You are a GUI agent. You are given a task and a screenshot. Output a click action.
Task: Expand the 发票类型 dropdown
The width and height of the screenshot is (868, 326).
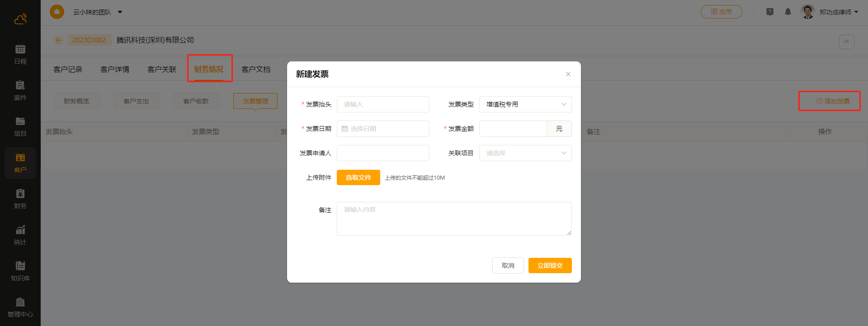coord(525,104)
